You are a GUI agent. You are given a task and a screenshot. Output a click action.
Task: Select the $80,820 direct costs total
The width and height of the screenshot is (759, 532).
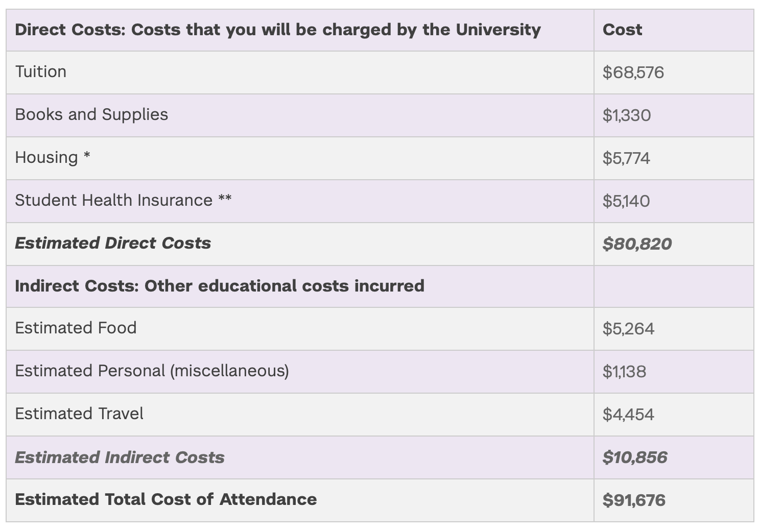637,244
